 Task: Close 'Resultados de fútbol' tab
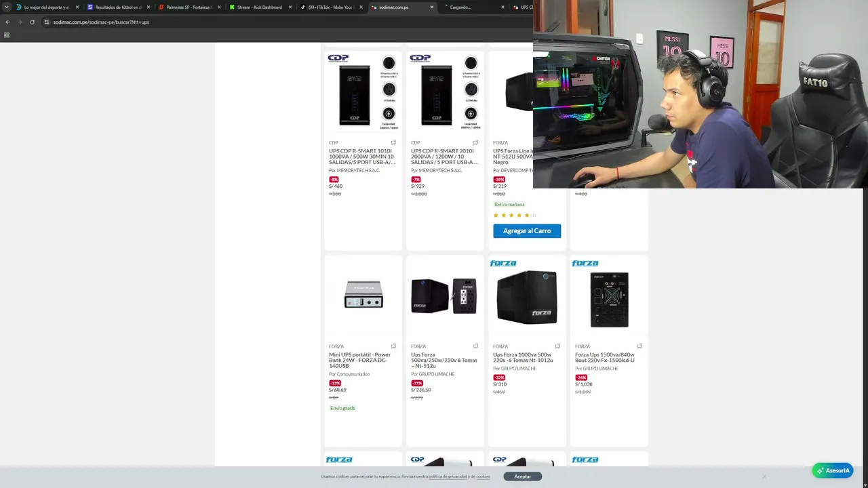click(x=148, y=7)
